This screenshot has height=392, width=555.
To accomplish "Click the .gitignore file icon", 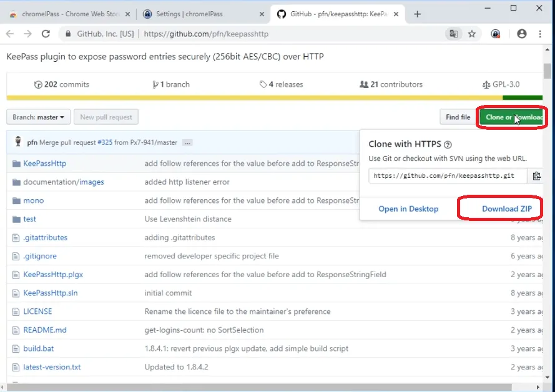I will (16, 256).
